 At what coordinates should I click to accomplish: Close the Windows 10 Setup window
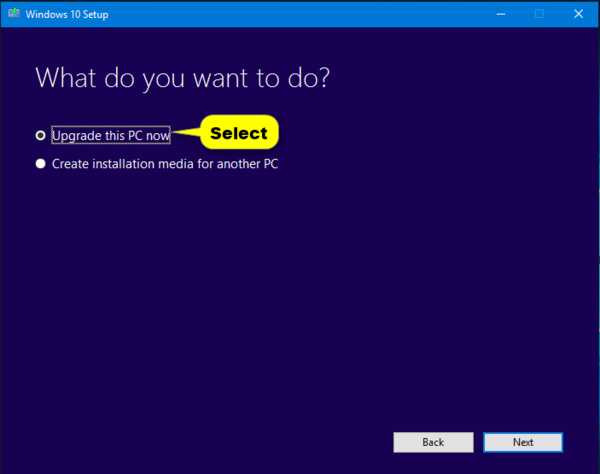pos(577,14)
